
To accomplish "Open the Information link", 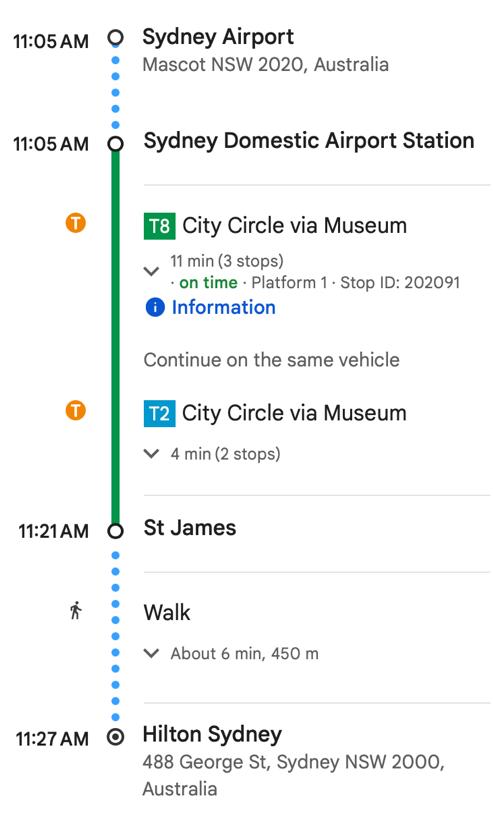I will (223, 307).
